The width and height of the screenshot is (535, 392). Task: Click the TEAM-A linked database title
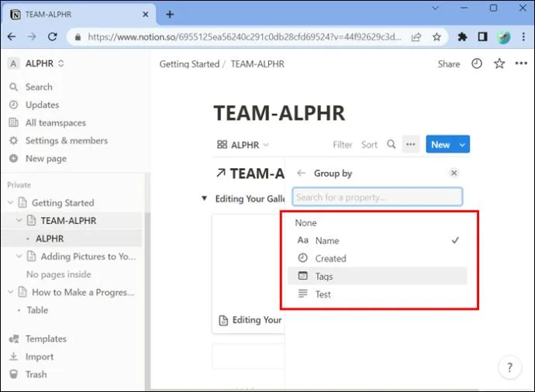257,174
